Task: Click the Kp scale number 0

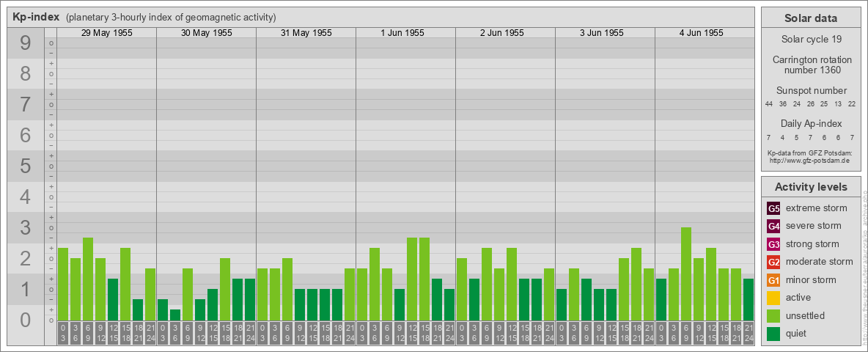Action: 25,320
